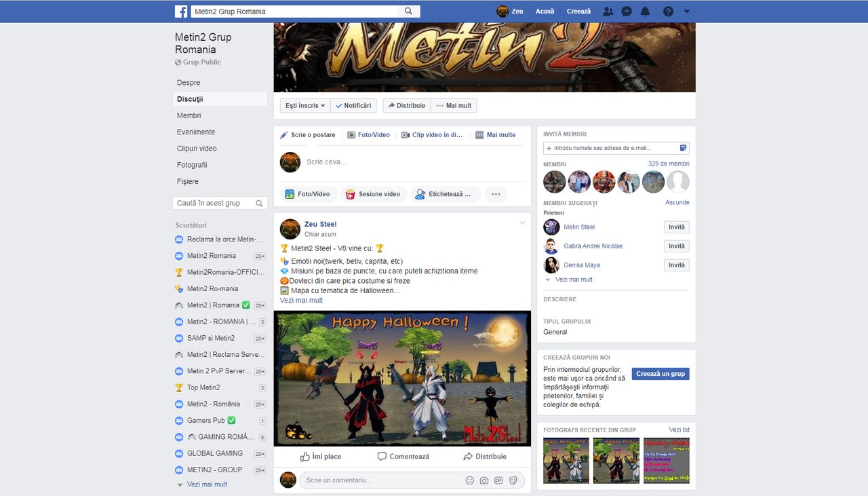
Task: Open the Evenimente section
Action: [x=195, y=132]
